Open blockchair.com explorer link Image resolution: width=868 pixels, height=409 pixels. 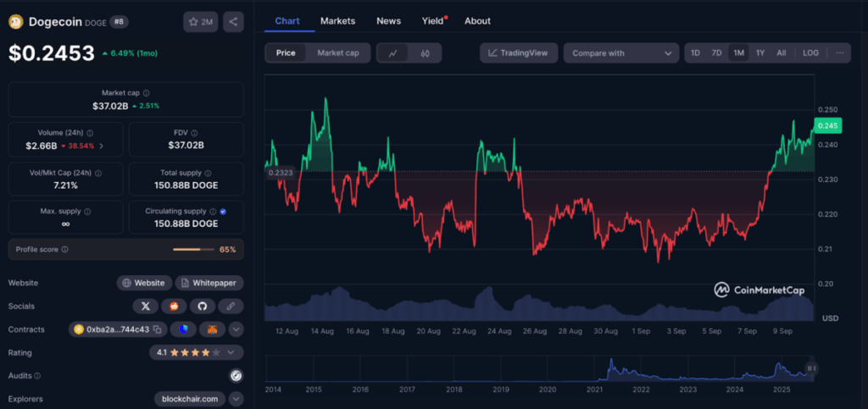pyautogui.click(x=190, y=399)
